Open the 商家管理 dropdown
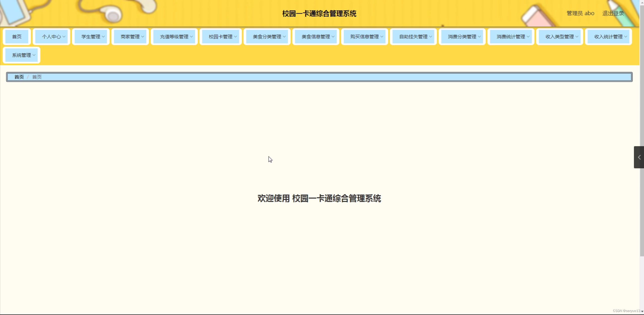This screenshot has height=315, width=644. tap(130, 36)
